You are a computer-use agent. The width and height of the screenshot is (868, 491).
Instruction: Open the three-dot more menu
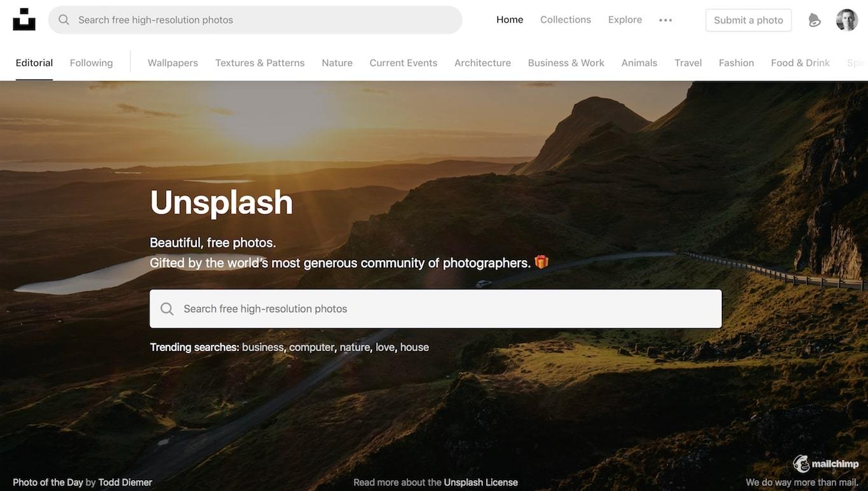coord(665,20)
